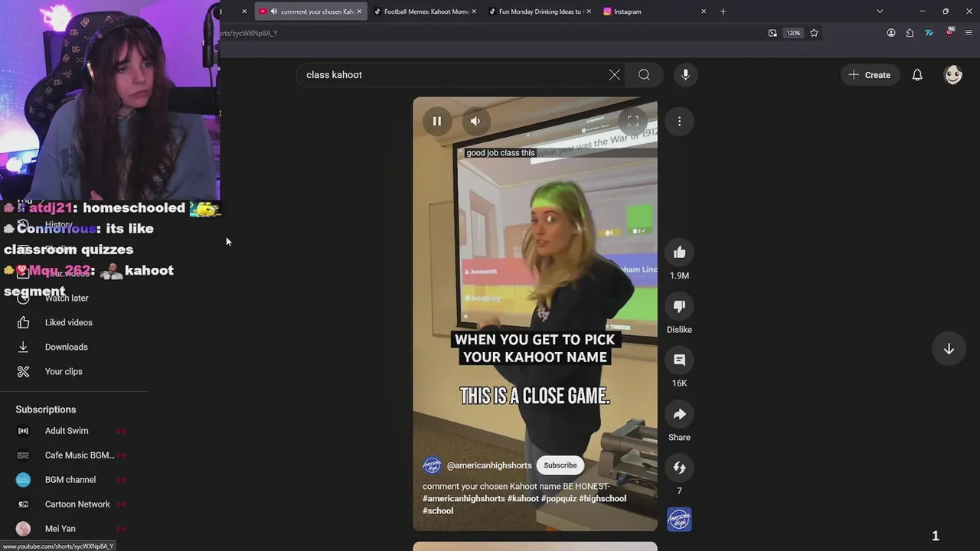980x551 pixels.
Task: Open YouTube notifications bell
Action: point(917,75)
